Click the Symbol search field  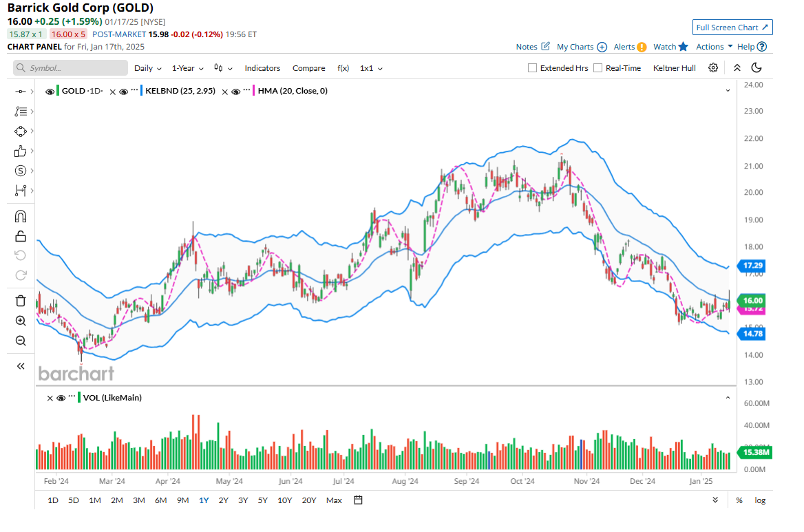tap(71, 68)
